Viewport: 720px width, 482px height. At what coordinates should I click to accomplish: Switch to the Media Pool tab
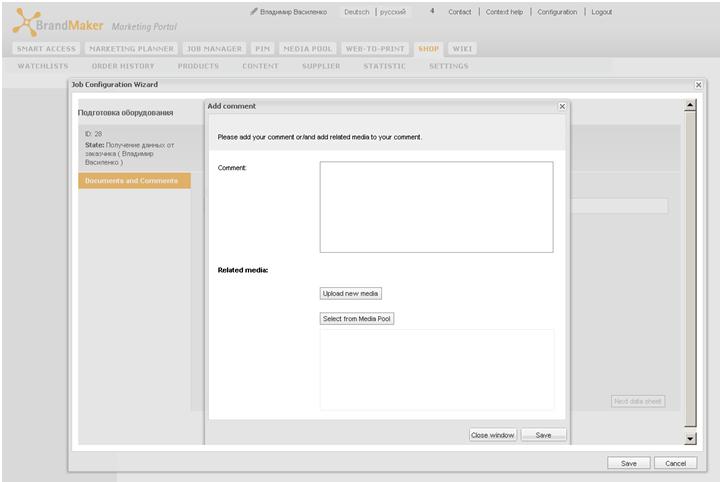tap(308, 49)
